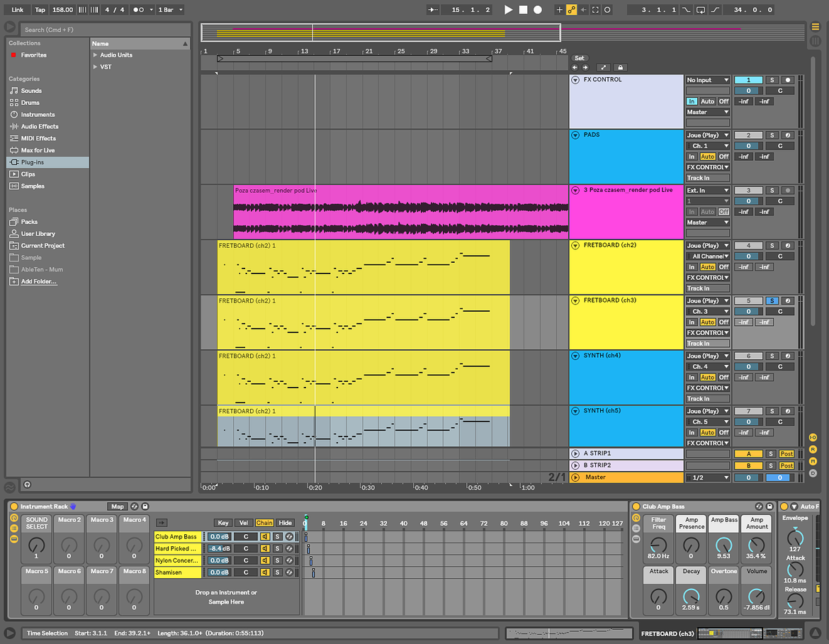Open Max for Live category
The width and height of the screenshot is (829, 644).
click(38, 150)
